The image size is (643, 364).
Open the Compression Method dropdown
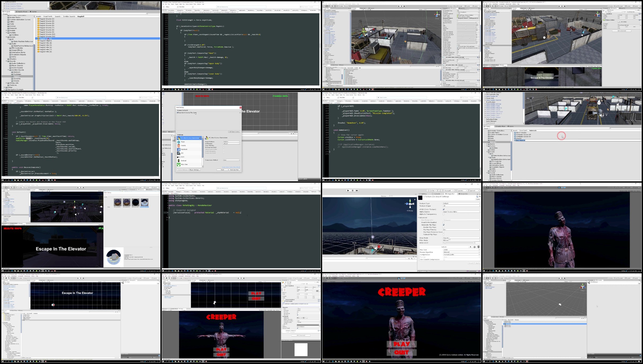231,160
